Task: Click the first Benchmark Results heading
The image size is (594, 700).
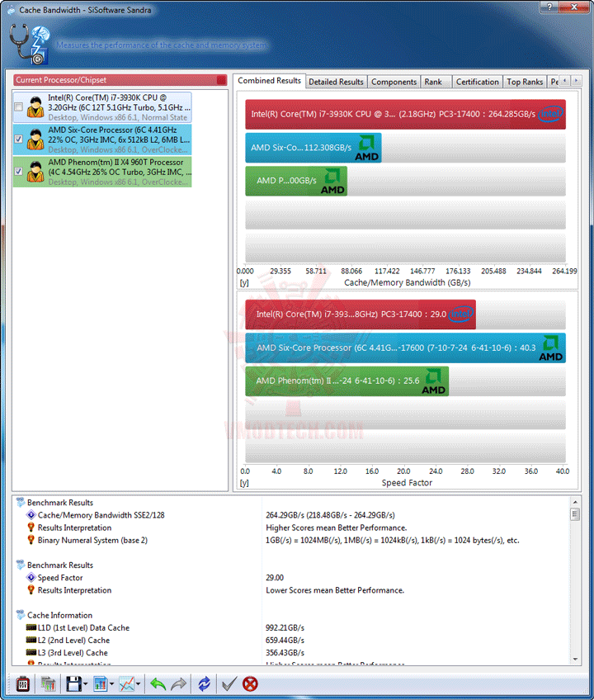Action: click(x=60, y=502)
